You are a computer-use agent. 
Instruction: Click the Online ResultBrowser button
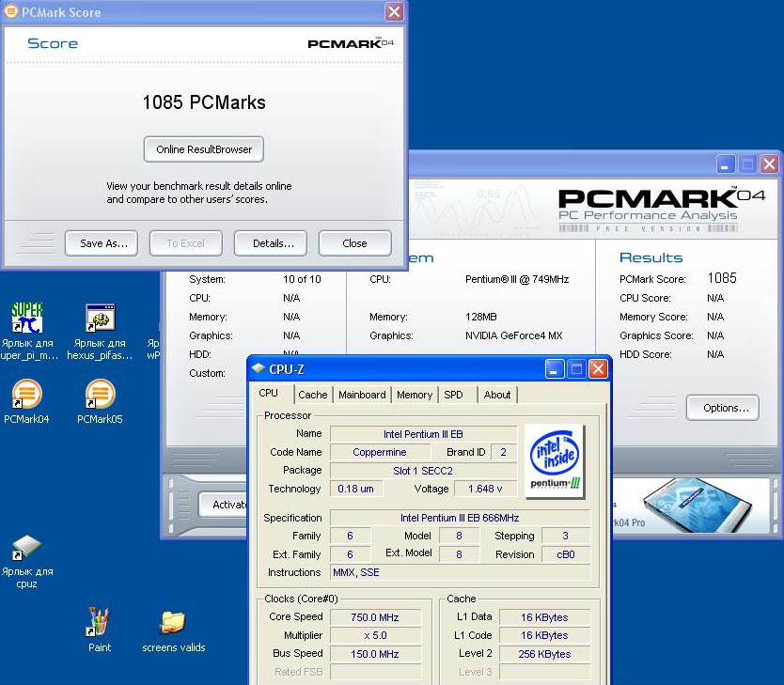coord(203,149)
